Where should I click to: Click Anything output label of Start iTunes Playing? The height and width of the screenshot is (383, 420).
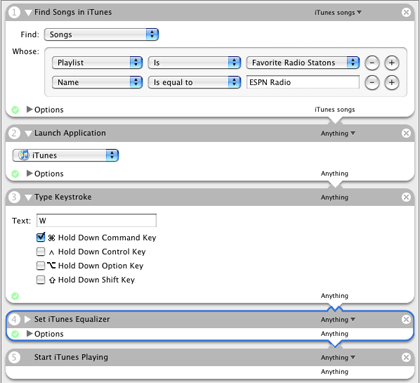click(334, 372)
